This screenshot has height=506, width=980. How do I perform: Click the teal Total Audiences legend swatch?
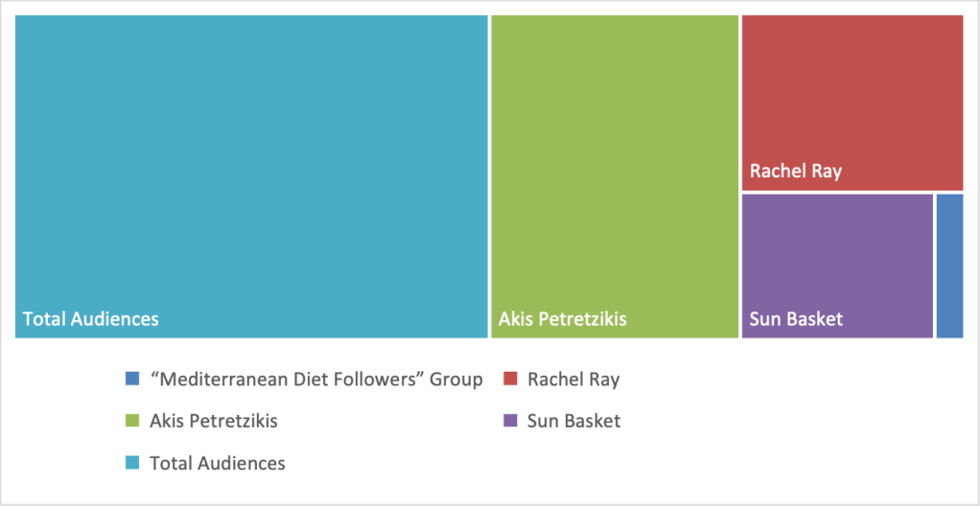[x=132, y=463]
